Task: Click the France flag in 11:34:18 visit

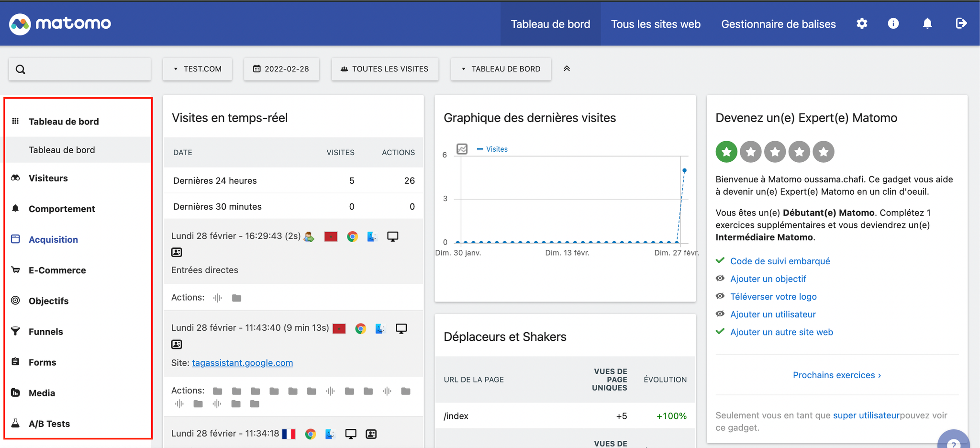Action: point(289,434)
